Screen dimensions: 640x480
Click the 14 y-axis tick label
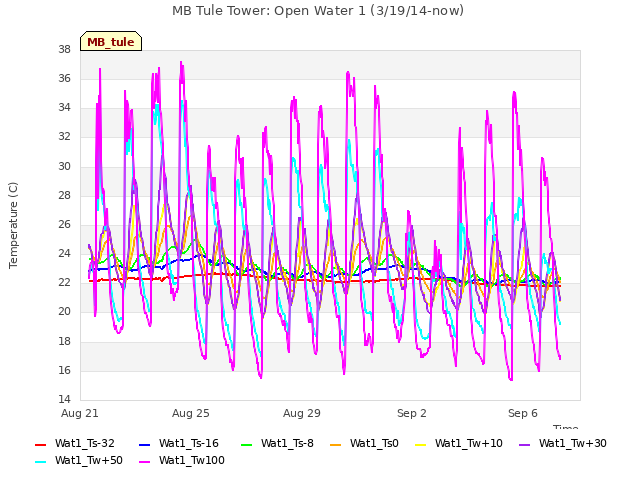[x=64, y=399]
